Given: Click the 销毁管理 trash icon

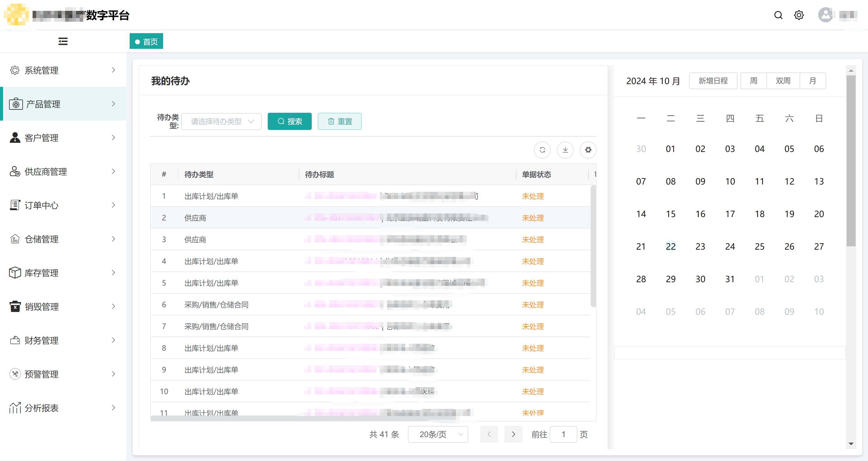Looking at the screenshot, I should pos(15,306).
